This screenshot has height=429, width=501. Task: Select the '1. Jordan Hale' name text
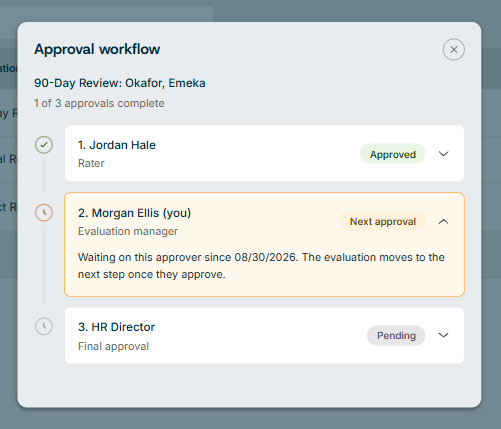tap(117, 145)
